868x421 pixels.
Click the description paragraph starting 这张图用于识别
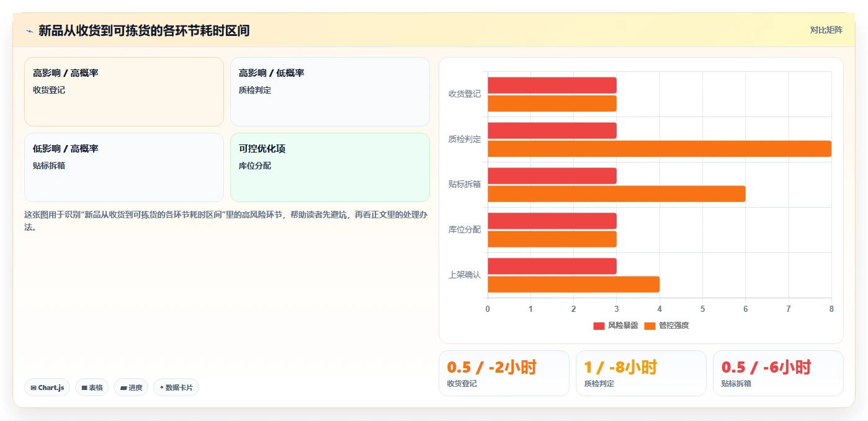tap(226, 221)
